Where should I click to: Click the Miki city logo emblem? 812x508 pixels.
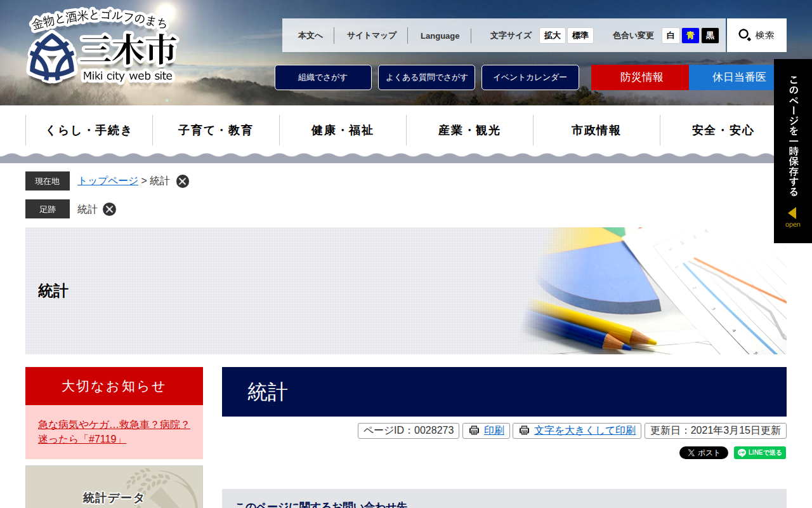click(52, 57)
